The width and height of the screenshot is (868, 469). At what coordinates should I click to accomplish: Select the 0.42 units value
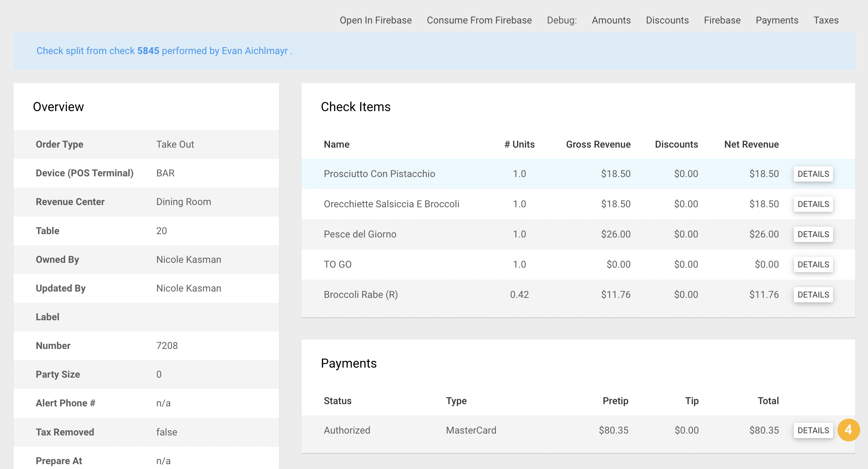pos(519,295)
